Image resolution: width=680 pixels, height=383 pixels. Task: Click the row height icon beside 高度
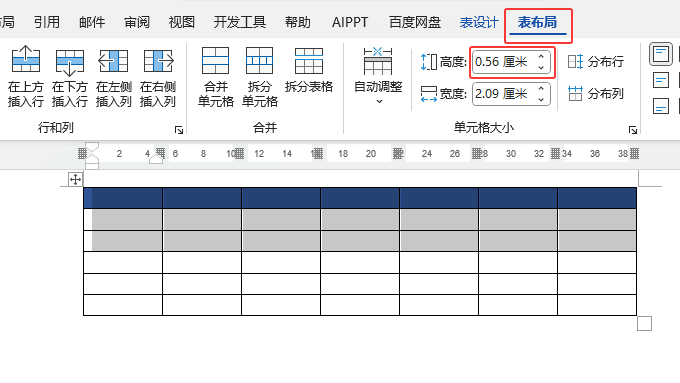[x=428, y=62]
